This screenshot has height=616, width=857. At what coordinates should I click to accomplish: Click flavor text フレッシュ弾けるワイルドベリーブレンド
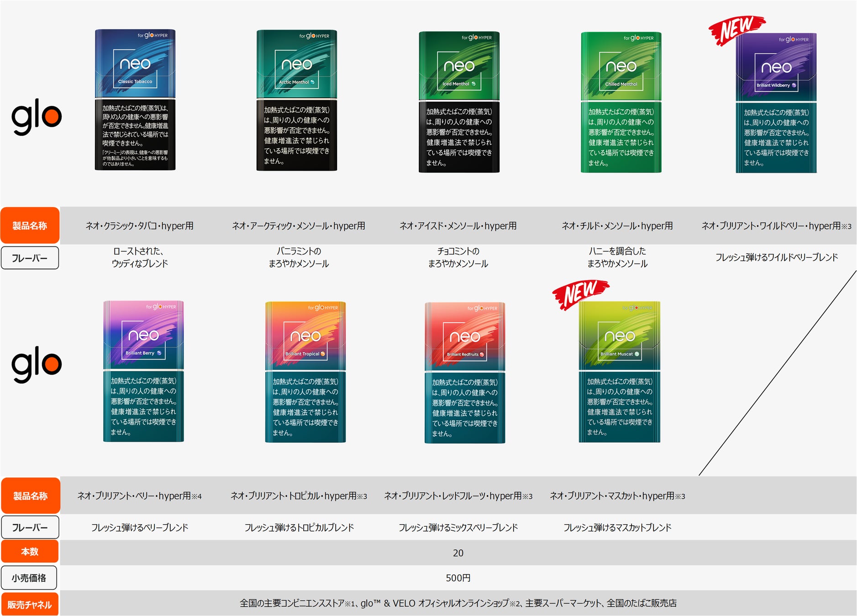tap(777, 257)
